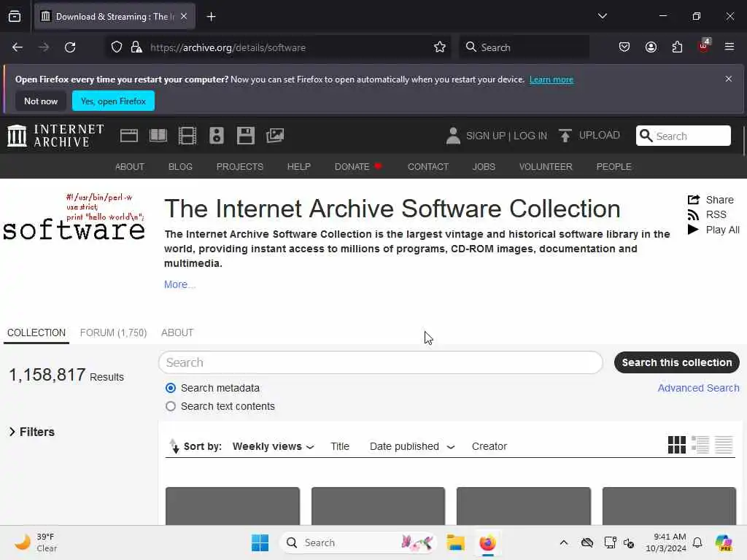Open the Learn more link
Image resolution: width=747 pixels, height=560 pixels.
tap(551, 79)
